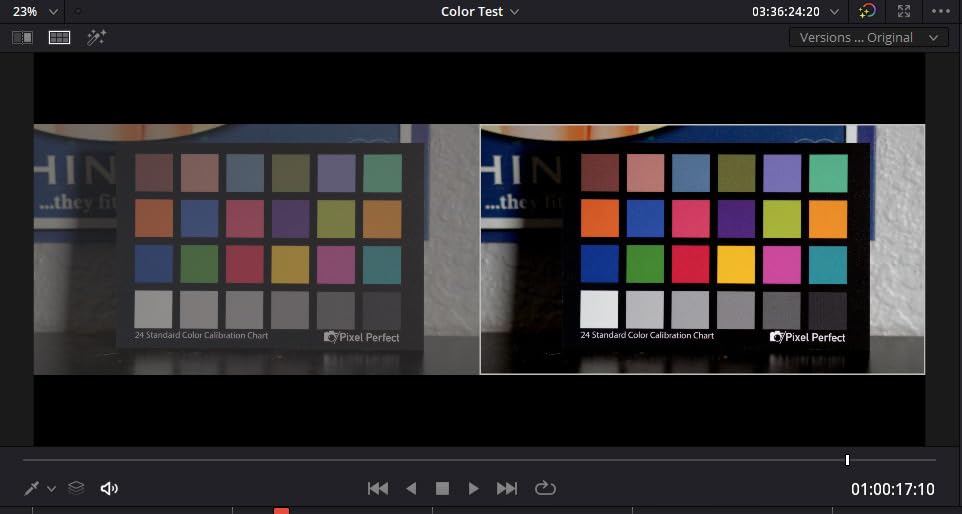Screen dimensions: 962x514
Task: Open the 23% zoom level dropdown
Action: pos(36,11)
